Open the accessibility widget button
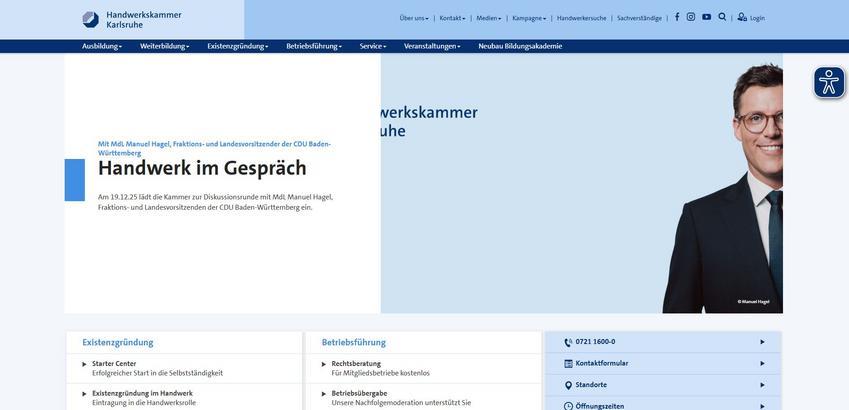Viewport: 849px width, 410px height. click(x=829, y=82)
